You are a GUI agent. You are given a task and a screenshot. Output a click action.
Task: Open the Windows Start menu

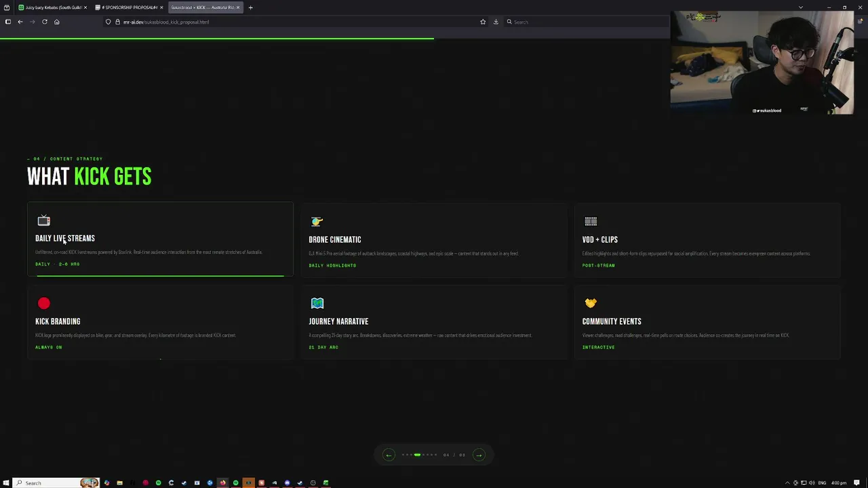[6, 483]
